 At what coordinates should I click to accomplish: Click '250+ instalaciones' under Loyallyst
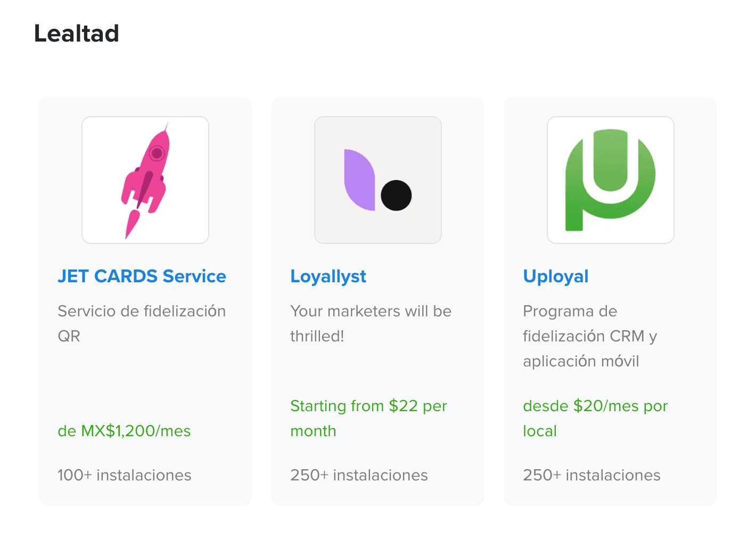(x=359, y=475)
